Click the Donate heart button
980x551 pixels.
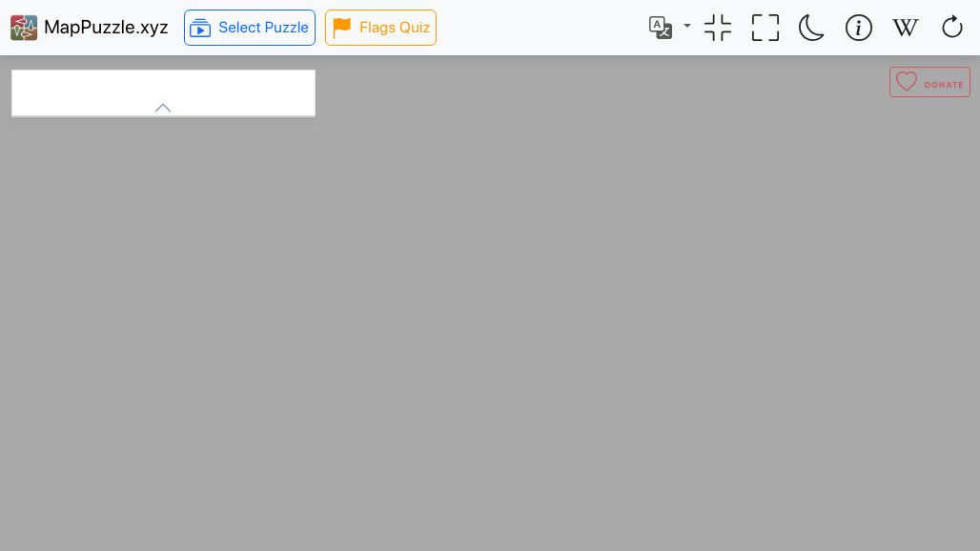(929, 82)
